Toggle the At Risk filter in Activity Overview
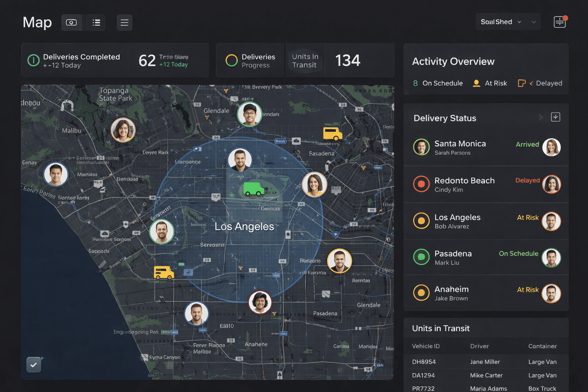 (490, 83)
